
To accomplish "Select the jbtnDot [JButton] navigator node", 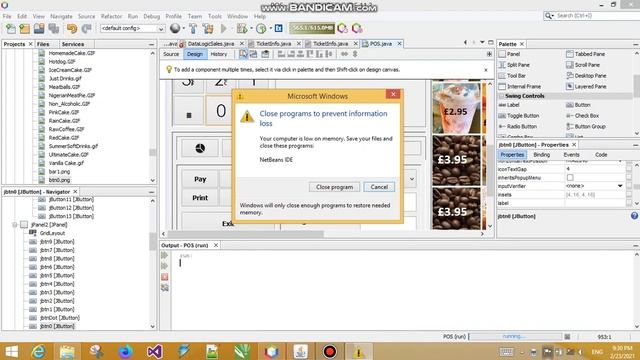I will [60, 318].
